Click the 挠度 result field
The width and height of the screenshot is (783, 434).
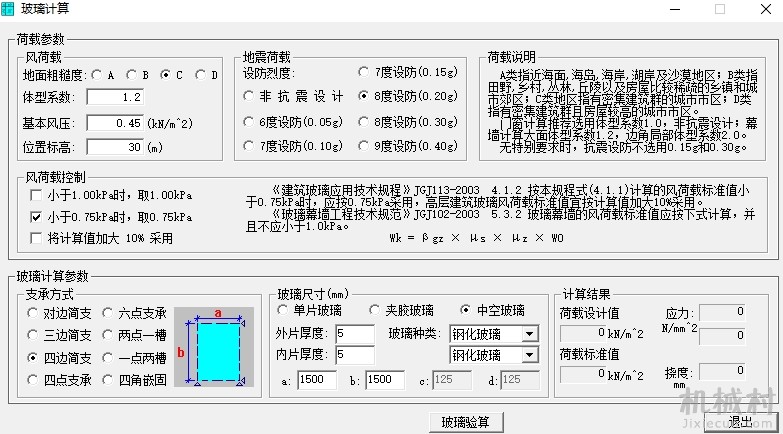point(723,371)
